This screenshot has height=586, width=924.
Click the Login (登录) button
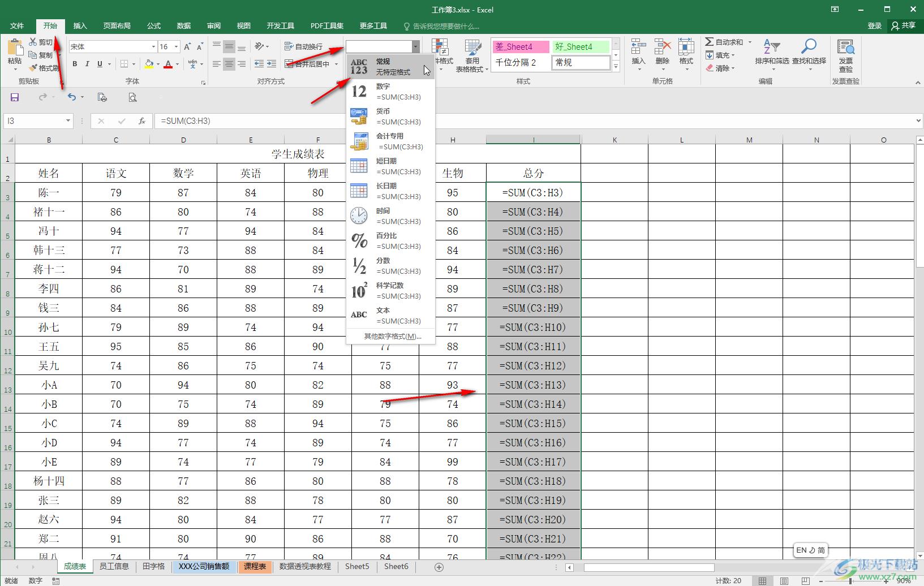tap(875, 25)
